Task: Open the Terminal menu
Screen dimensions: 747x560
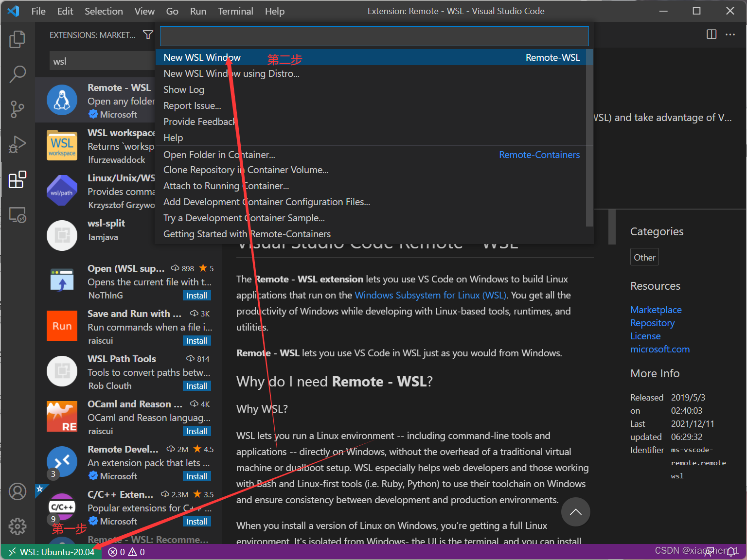Action: (235, 11)
